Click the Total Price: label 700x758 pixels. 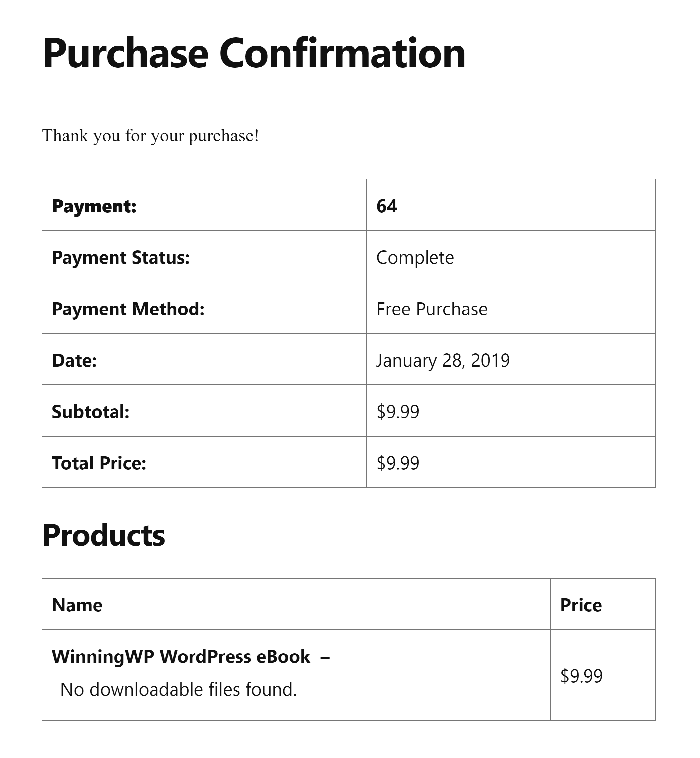[99, 463]
